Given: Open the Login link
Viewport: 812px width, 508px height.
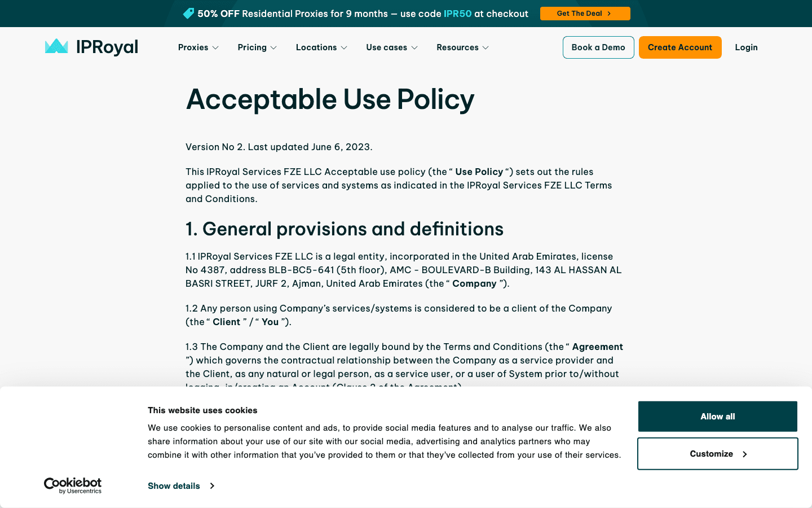Looking at the screenshot, I should click(x=746, y=47).
